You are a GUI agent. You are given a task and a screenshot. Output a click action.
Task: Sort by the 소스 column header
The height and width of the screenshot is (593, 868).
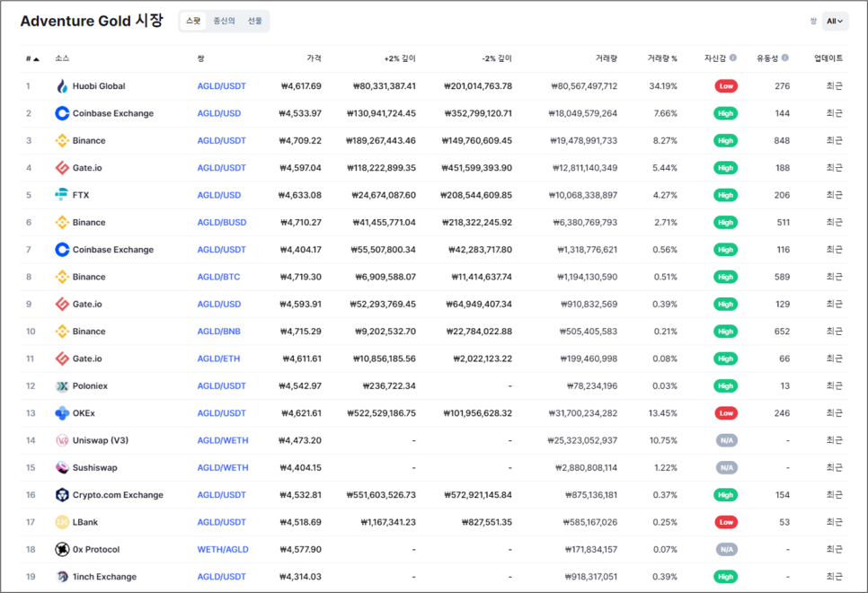[62, 58]
